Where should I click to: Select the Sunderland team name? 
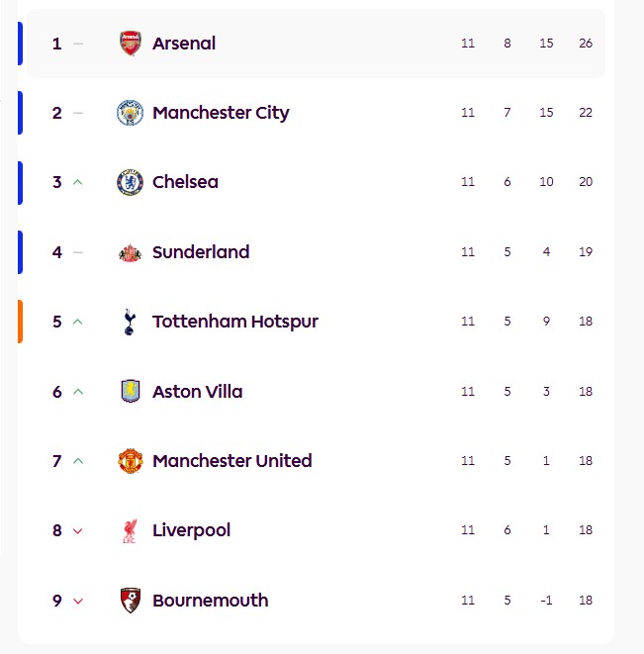tap(201, 252)
